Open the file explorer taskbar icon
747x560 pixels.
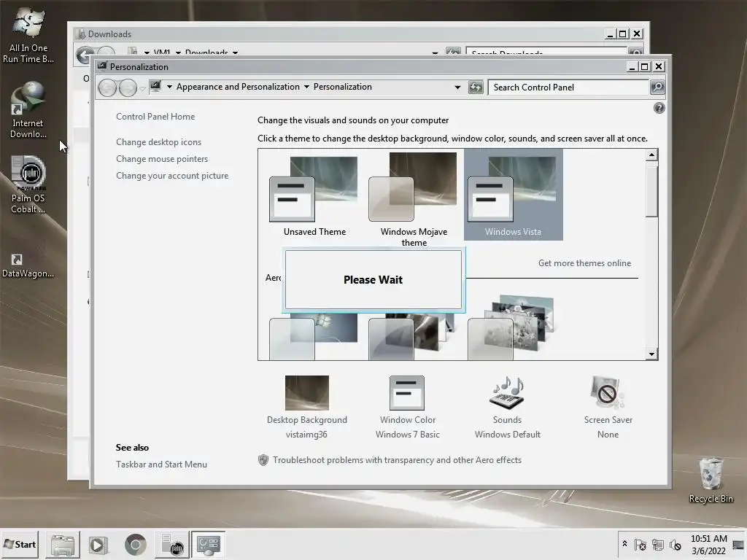63,545
